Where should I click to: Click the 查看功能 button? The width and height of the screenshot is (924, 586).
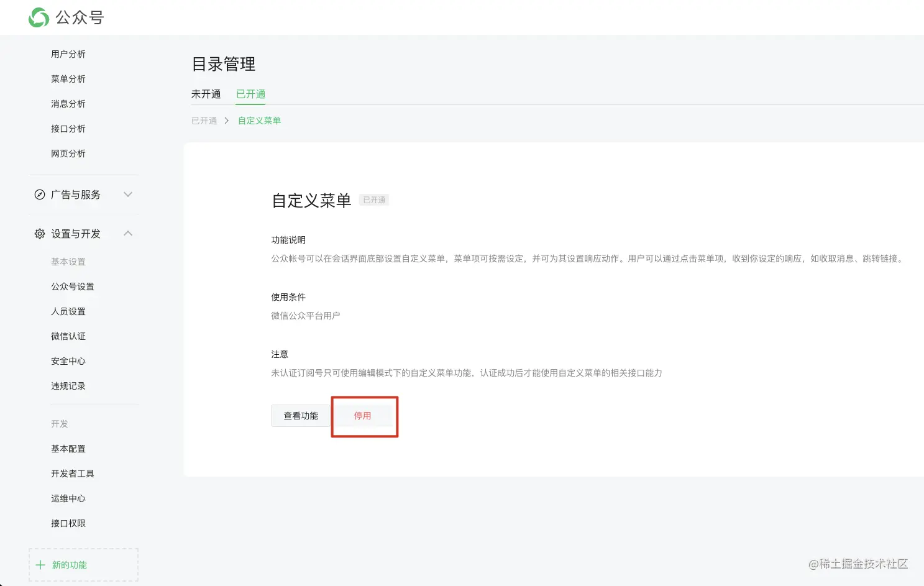pyautogui.click(x=301, y=416)
